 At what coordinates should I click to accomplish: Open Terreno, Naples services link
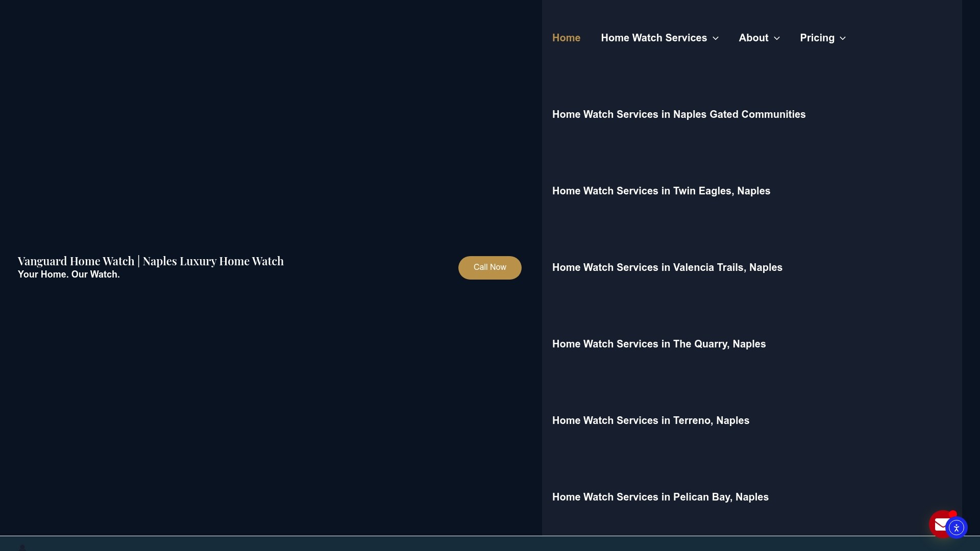(x=651, y=421)
